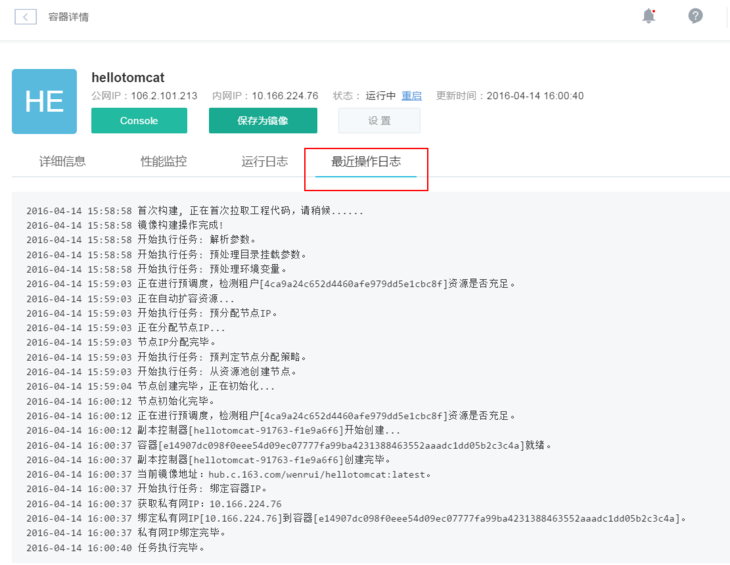This screenshot has width=730, height=565.
Task: Select the 运行日志 tab
Action: [x=264, y=161]
